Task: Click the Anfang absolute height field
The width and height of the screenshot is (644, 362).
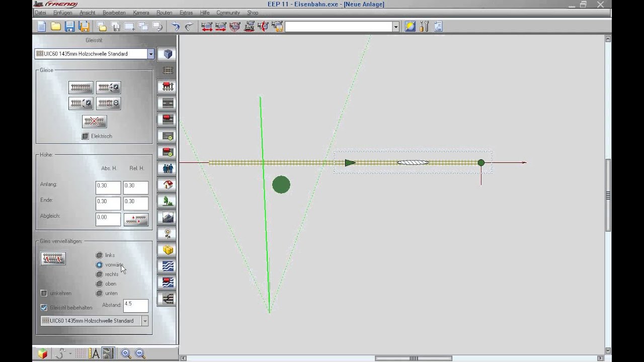Action: click(x=108, y=188)
